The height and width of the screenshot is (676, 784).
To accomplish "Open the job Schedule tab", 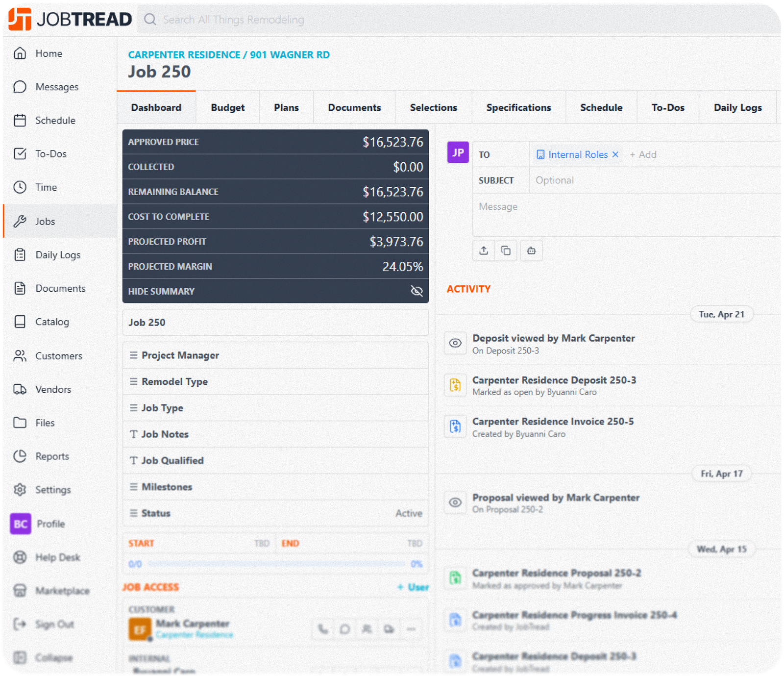I will [x=601, y=107].
